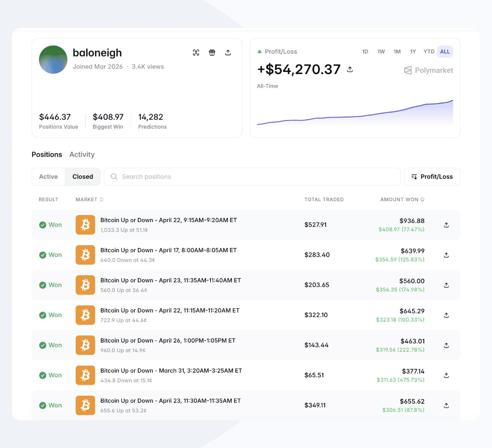Screen dimensions: 492x448
Task: Select the 1M time range
Action: 397,51
